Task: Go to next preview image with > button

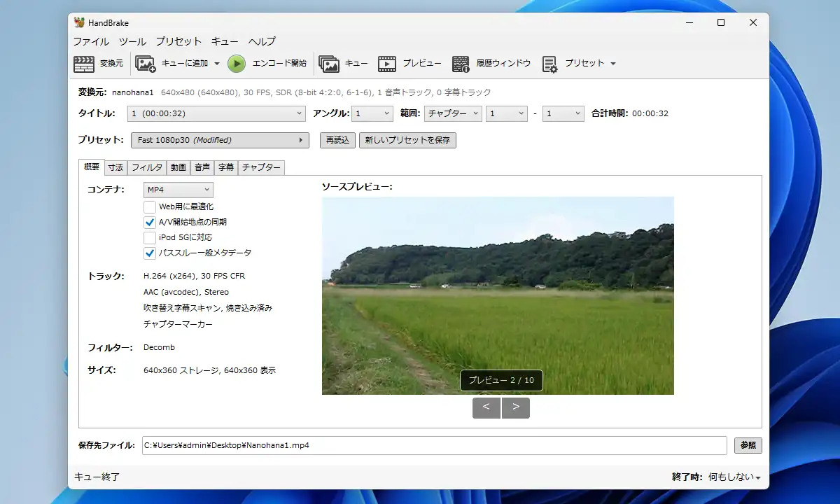Action: (x=516, y=407)
